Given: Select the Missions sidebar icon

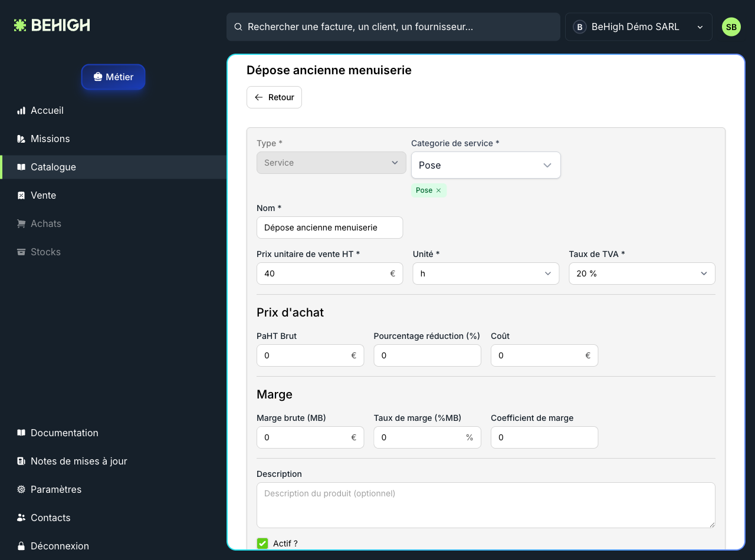Looking at the screenshot, I should (21, 139).
